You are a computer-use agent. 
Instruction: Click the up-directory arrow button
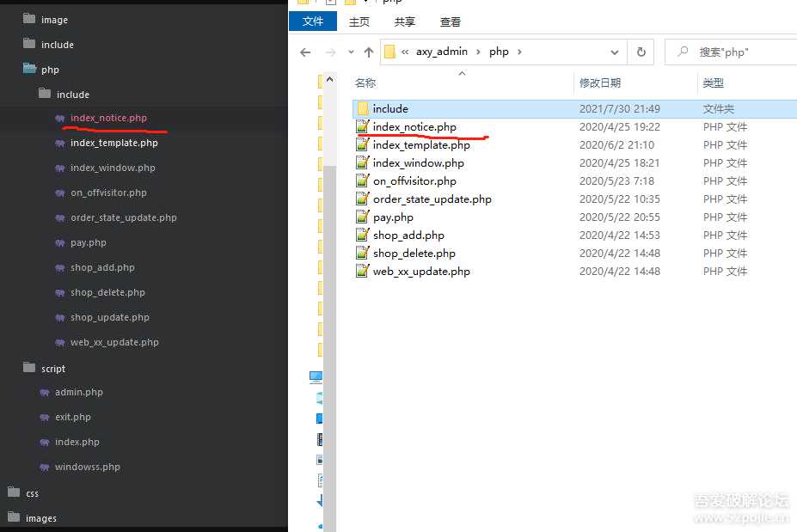(x=369, y=52)
